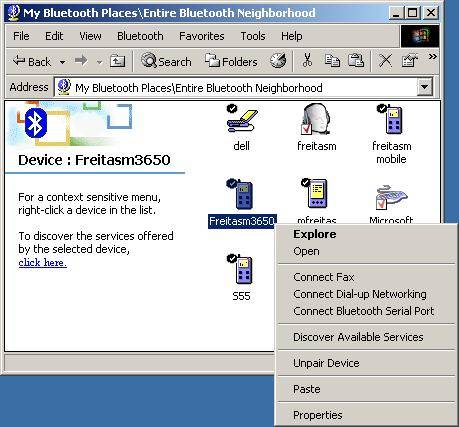Click the Delete X toolbar icon
Screen dimensions: 459x427
tap(385, 61)
